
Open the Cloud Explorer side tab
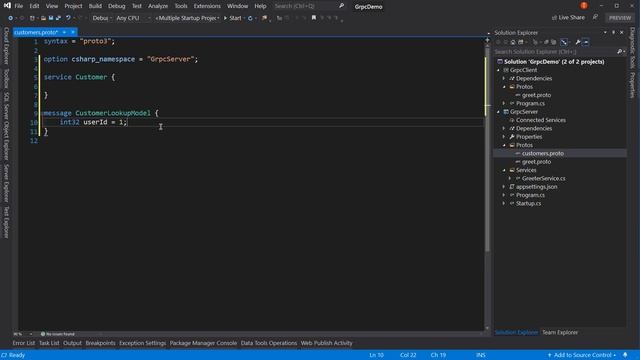click(6, 46)
